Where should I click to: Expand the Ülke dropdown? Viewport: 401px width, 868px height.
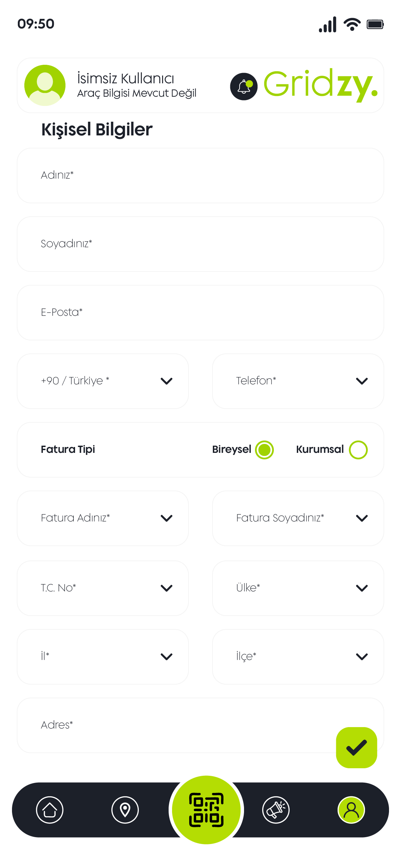pos(298,588)
